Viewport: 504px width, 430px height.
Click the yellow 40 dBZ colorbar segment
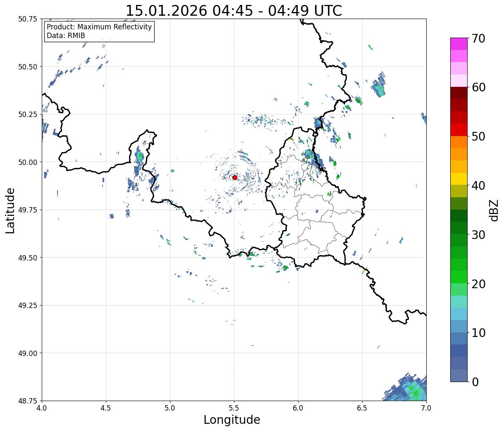(459, 179)
